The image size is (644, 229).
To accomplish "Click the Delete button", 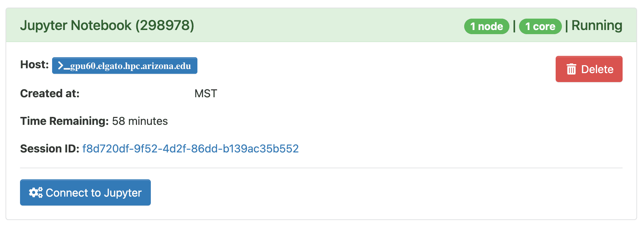I will pyautogui.click(x=589, y=69).
